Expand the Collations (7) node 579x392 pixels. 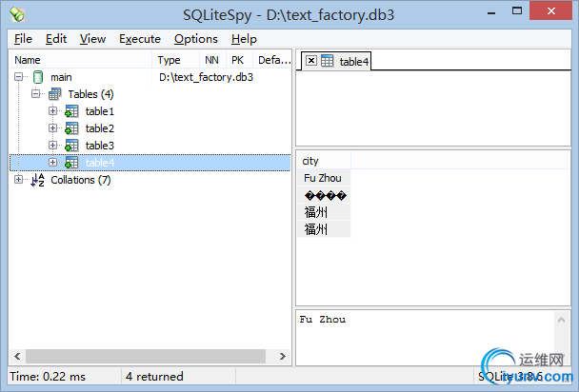click(18, 179)
